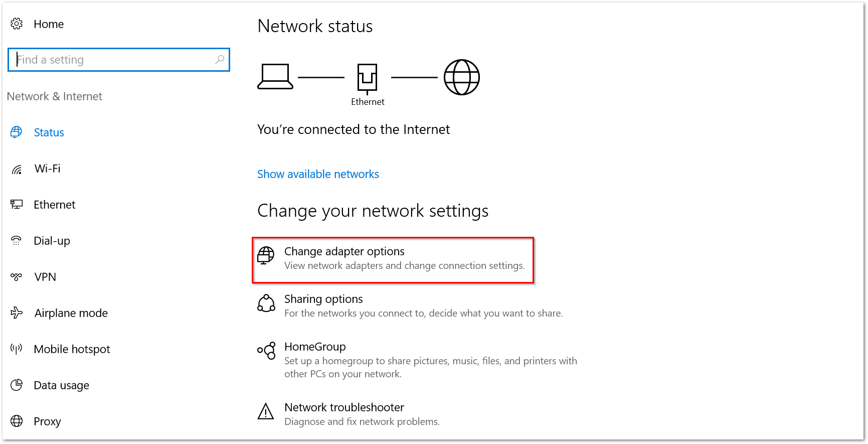Open Change adapter options
The width and height of the screenshot is (868, 444).
click(x=344, y=251)
